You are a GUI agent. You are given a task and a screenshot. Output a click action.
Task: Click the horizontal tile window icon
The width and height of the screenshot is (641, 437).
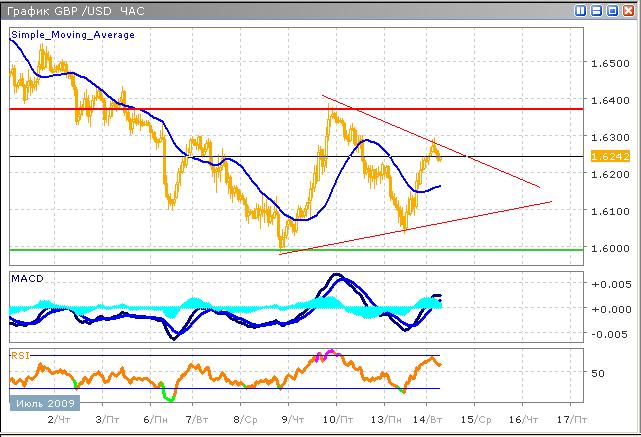[x=597, y=10]
